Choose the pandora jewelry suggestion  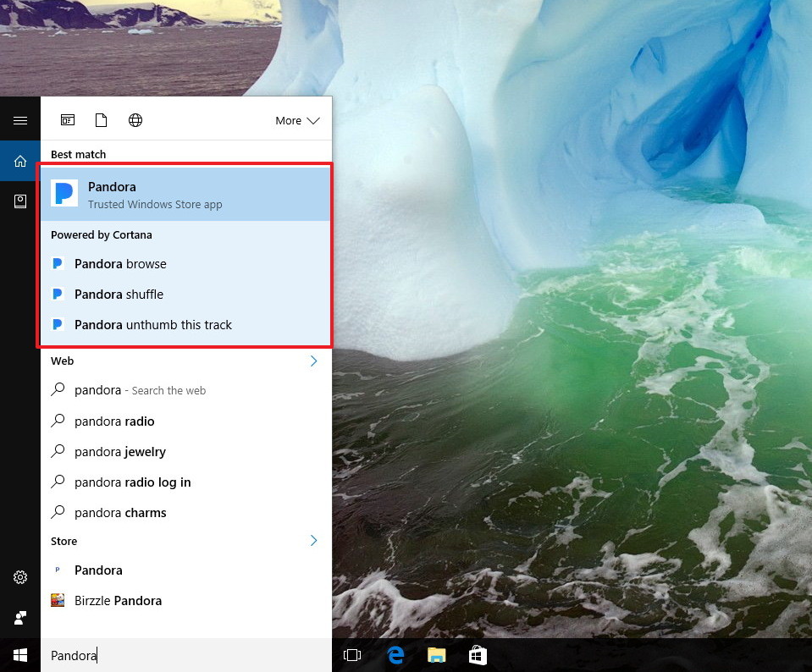point(185,452)
